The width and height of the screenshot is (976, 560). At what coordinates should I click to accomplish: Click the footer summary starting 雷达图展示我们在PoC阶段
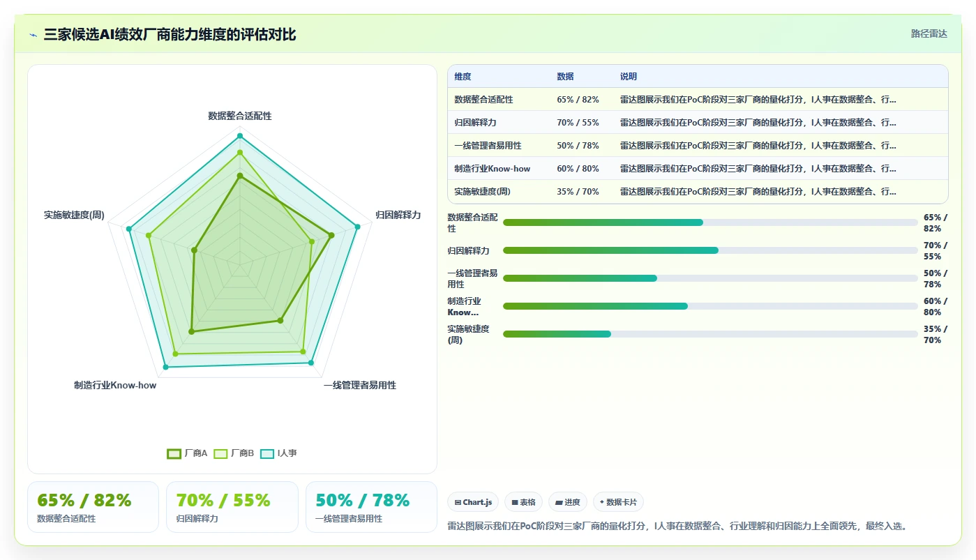(x=677, y=526)
